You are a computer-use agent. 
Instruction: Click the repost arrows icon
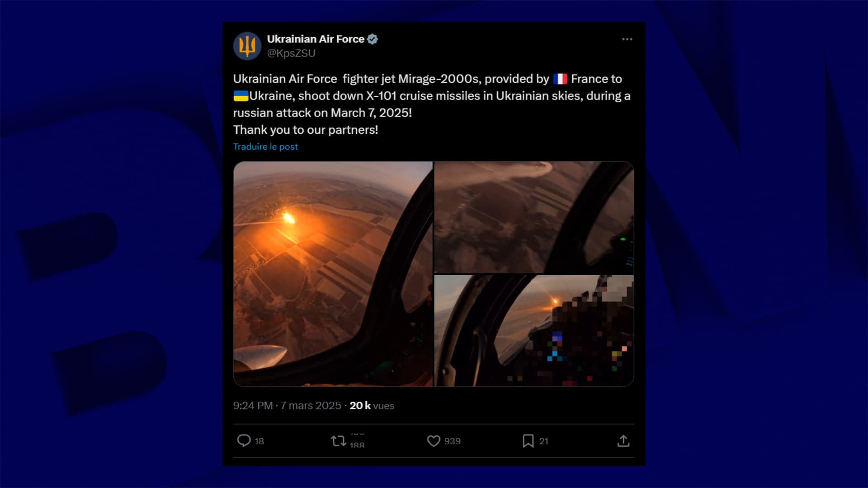point(338,441)
